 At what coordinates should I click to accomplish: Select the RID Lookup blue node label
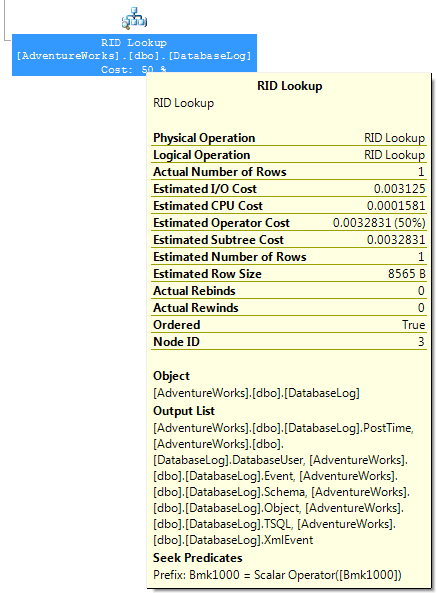tap(134, 55)
